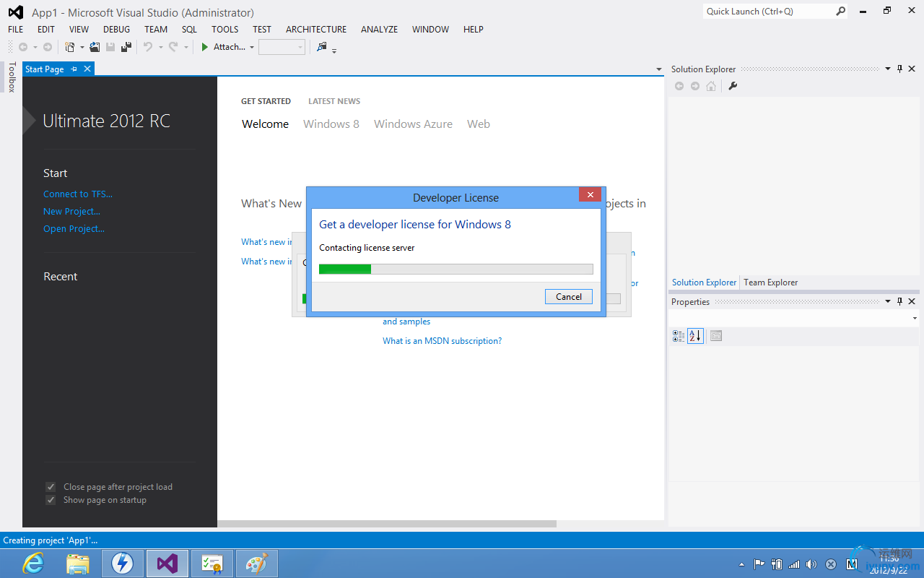
Task: Open the Properties object selector combo box
Action: click(794, 318)
